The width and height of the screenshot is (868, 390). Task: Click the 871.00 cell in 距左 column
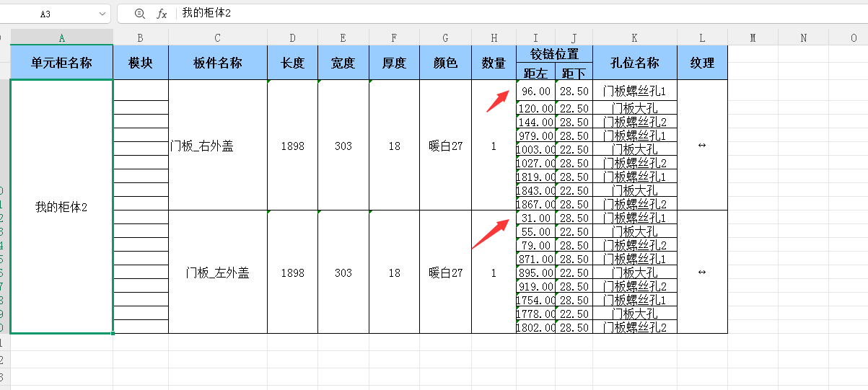click(x=535, y=259)
